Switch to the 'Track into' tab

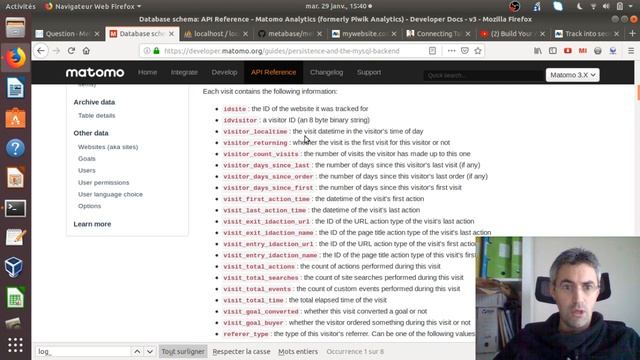[x=587, y=34]
